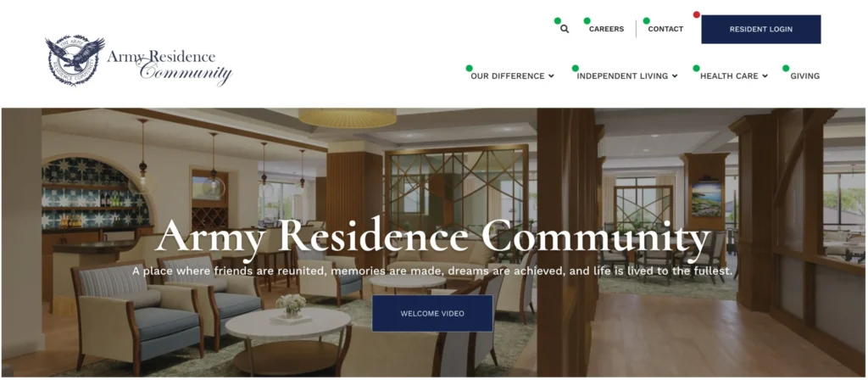Open the search magnifier icon
This screenshot has height=380, width=868.
click(x=564, y=29)
